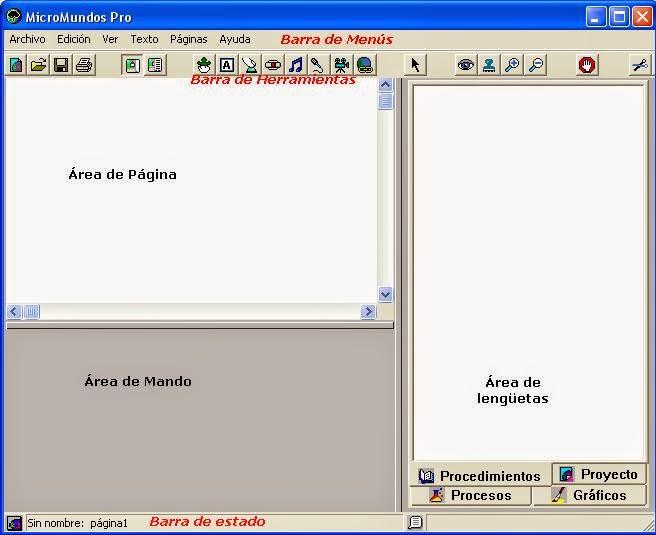
Task: Switch to presentation view toolbar button
Action: [x=132, y=65]
